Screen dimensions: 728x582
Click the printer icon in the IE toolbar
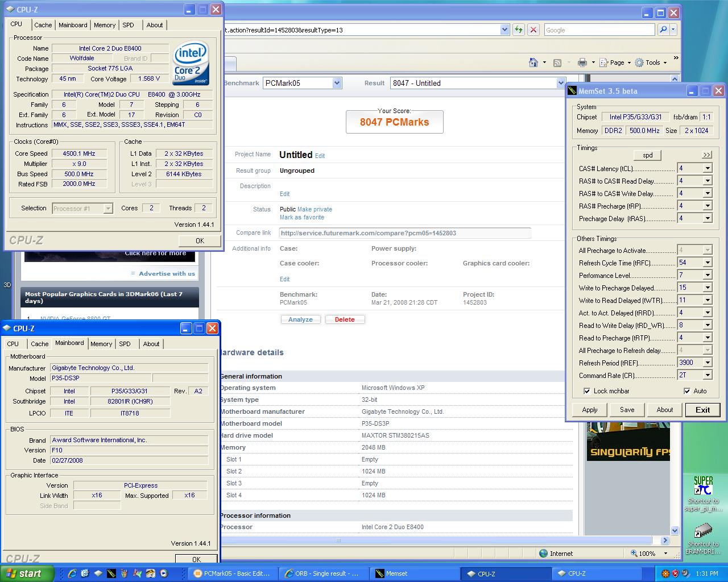click(x=582, y=63)
